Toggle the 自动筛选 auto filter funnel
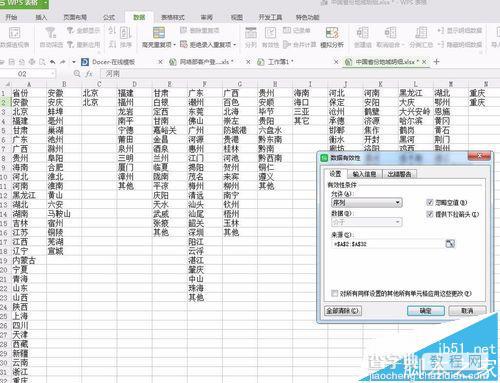The width and height of the screenshot is (500, 383). [x=51, y=37]
